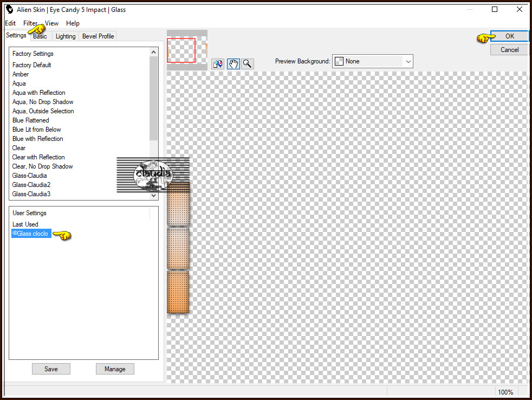Open the Help menu
Image resolution: width=532 pixels, height=400 pixels.
[x=73, y=23]
